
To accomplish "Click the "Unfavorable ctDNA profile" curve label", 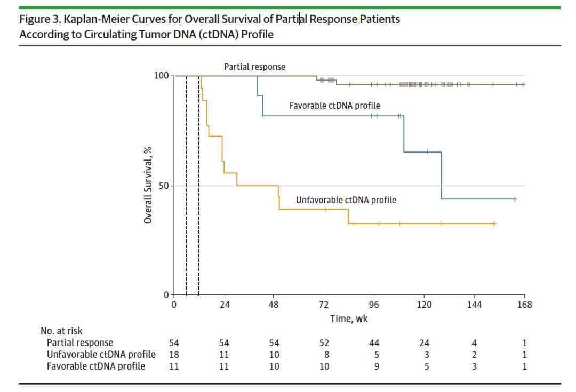I will click(x=346, y=200).
